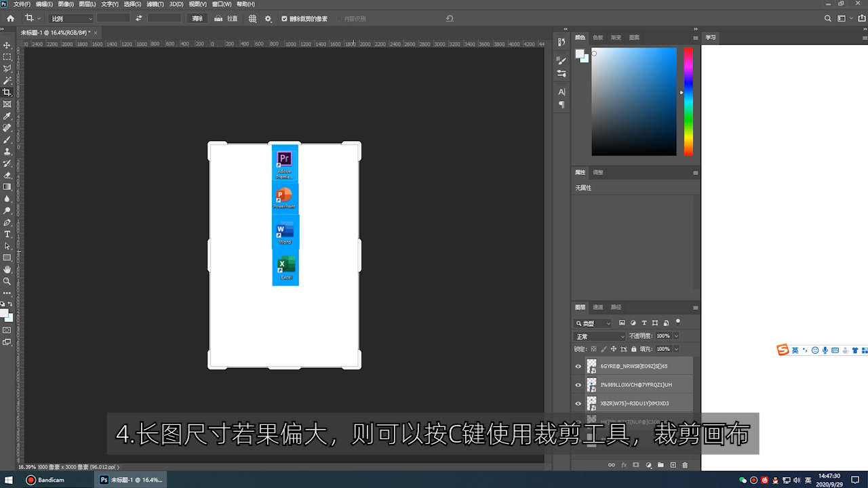Select the Pen tool
The image size is (868, 488).
(7, 222)
